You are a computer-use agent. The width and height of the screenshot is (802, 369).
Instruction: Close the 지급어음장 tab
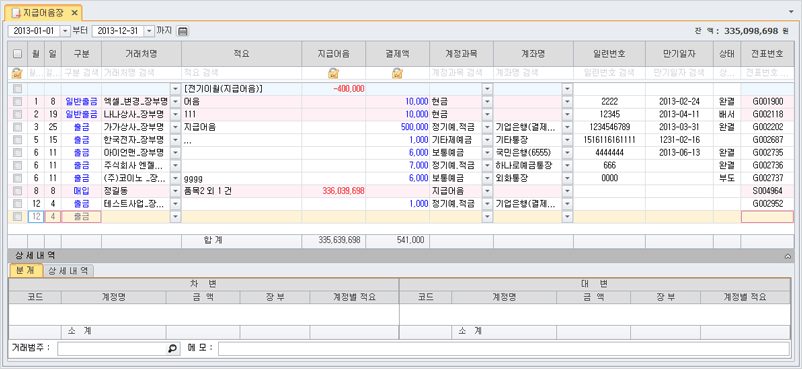click(74, 12)
